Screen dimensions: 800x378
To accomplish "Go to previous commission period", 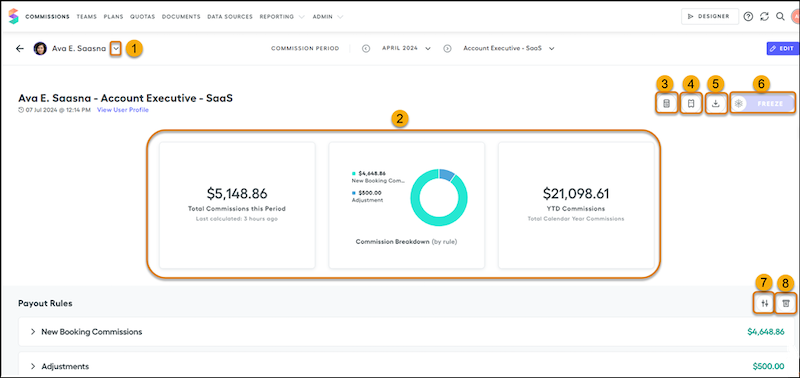I will coord(366,48).
